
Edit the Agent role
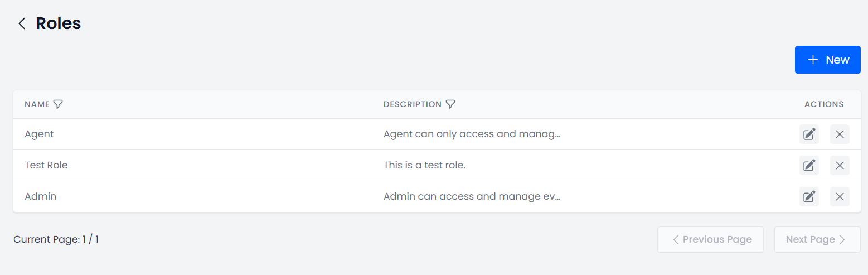(x=809, y=134)
